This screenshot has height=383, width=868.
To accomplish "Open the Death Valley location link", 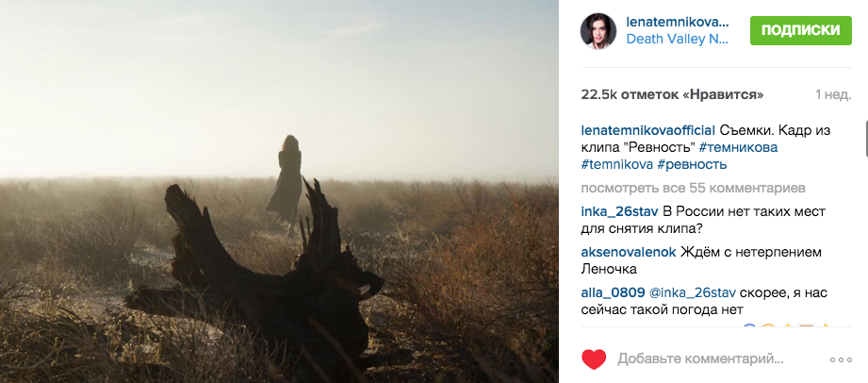I will tap(678, 40).
